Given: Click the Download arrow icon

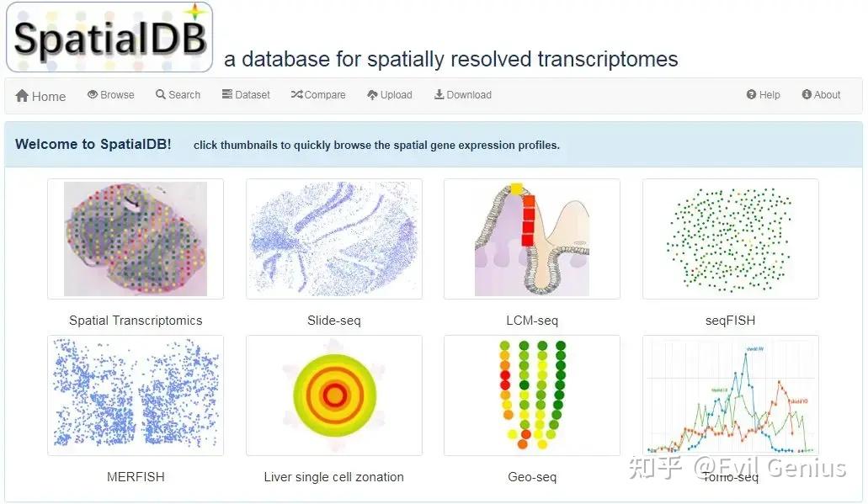Looking at the screenshot, I should point(439,95).
